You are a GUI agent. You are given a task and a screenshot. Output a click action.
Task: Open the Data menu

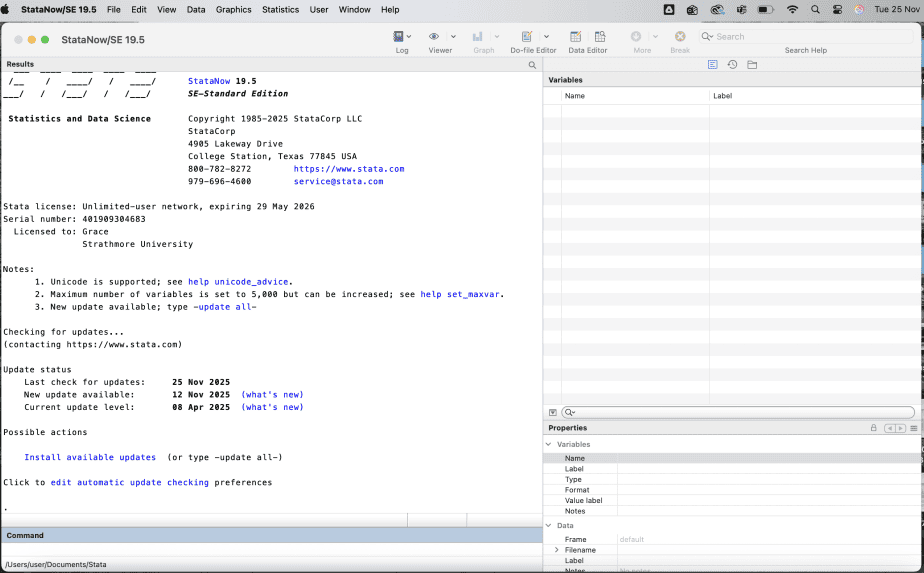(x=196, y=9)
